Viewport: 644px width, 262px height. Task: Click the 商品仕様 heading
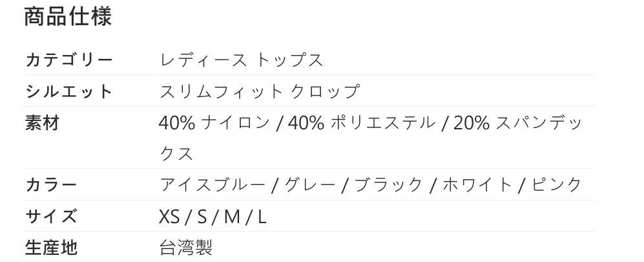[x=68, y=17]
